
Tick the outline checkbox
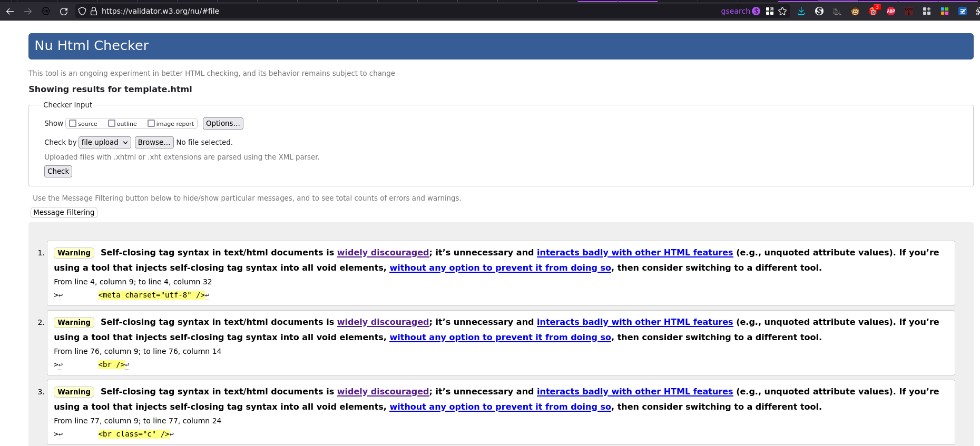pos(112,123)
